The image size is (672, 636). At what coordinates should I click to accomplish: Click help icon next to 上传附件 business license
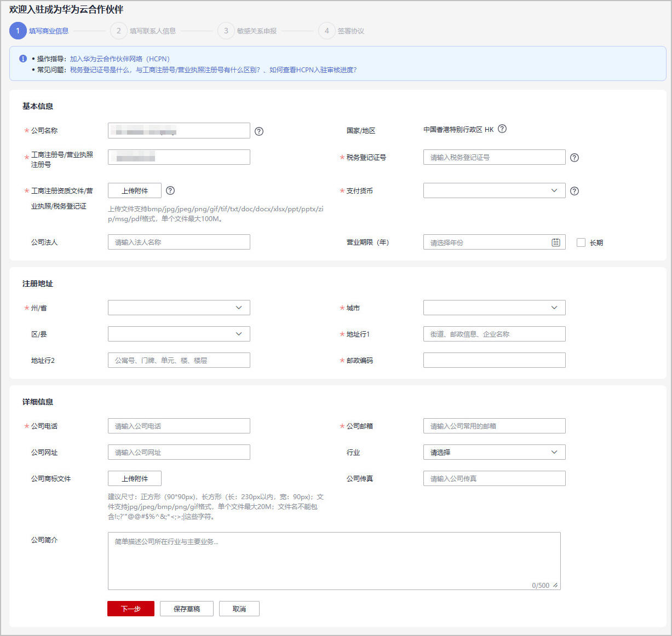click(x=170, y=190)
